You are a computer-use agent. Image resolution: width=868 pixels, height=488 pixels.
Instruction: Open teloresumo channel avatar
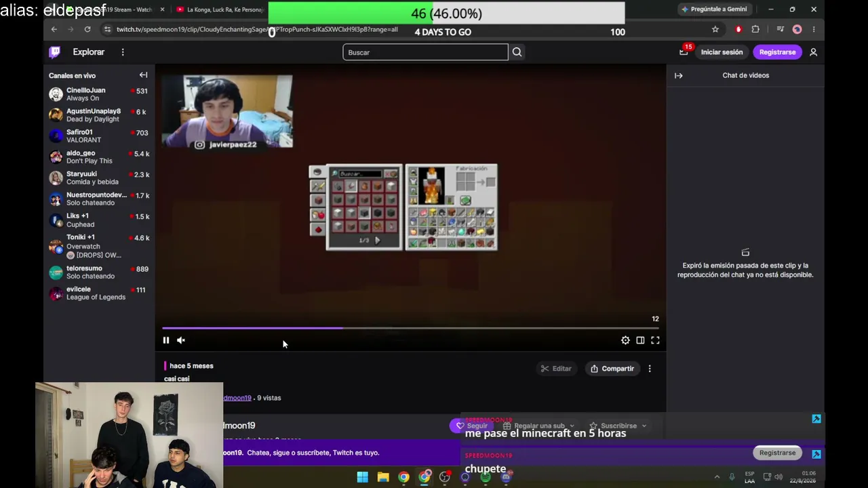click(x=56, y=272)
